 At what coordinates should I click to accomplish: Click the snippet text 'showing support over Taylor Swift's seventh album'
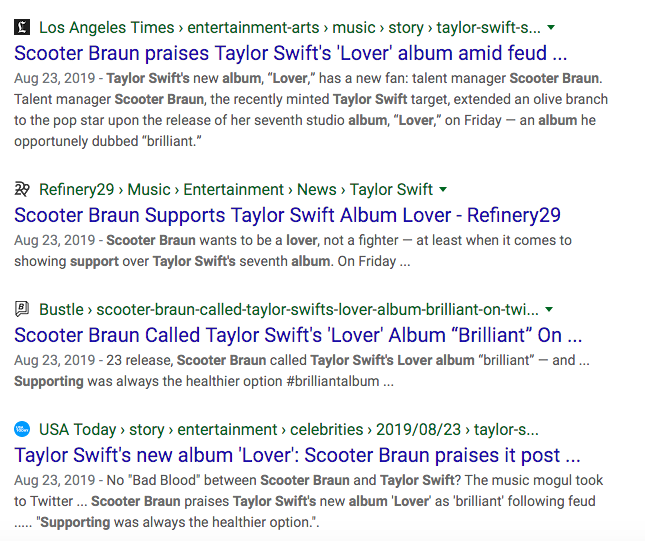pos(172,261)
